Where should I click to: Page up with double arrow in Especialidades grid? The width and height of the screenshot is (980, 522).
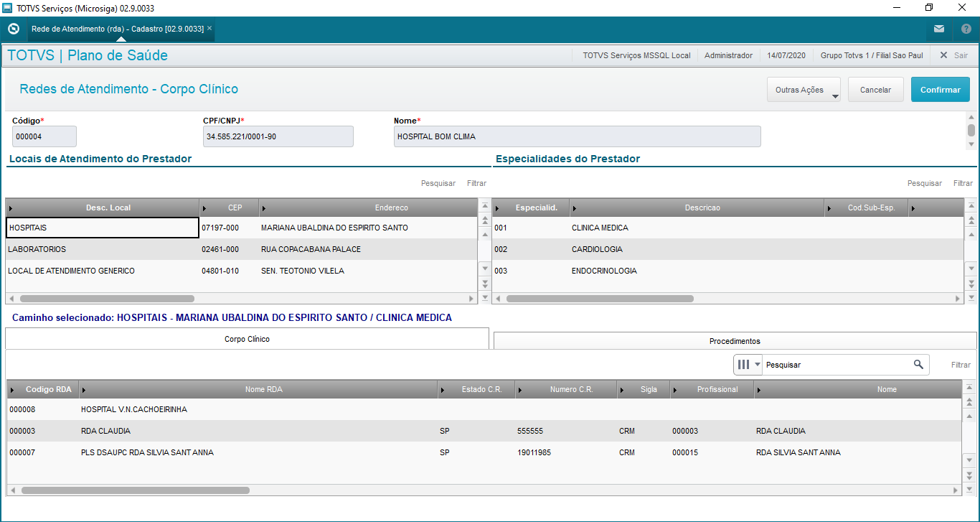(971, 220)
